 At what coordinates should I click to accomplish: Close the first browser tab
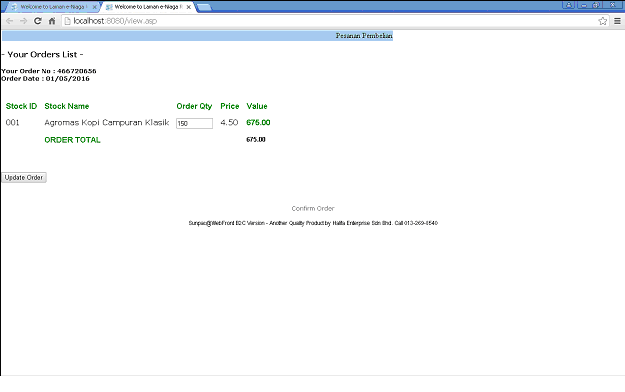[94, 7]
